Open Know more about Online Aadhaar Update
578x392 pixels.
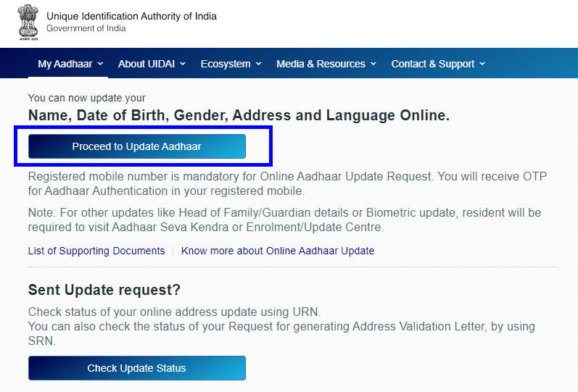point(278,251)
